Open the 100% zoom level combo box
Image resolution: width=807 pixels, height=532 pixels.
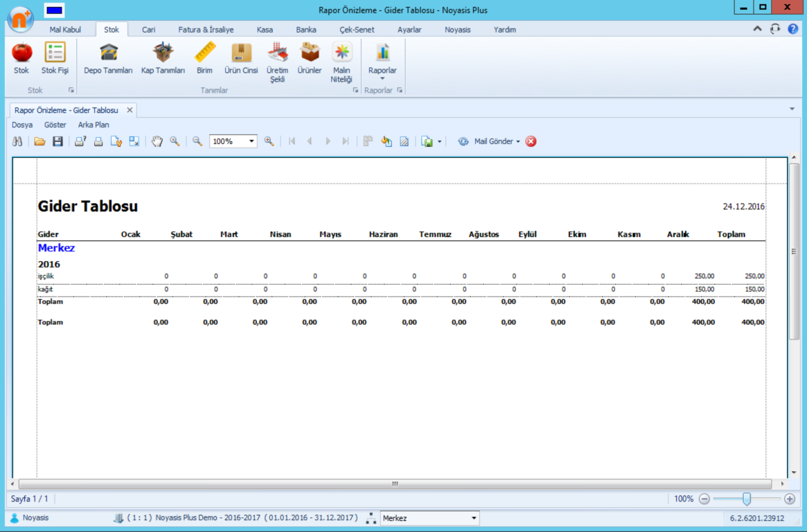point(233,141)
